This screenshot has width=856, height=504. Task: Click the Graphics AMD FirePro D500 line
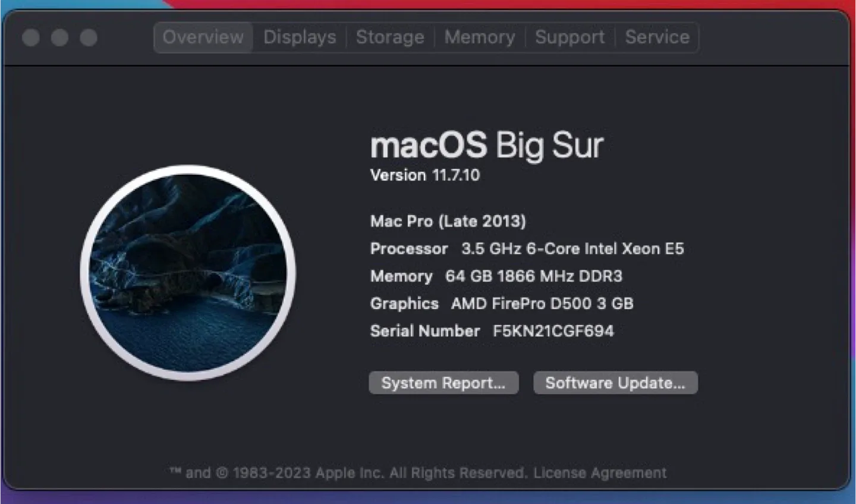click(502, 303)
